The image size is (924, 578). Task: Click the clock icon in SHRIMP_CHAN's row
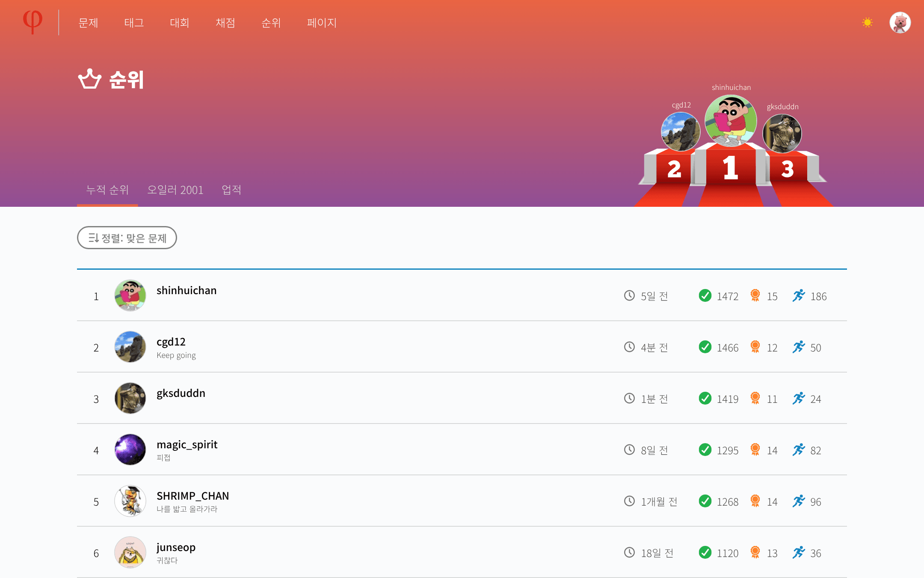tap(629, 501)
